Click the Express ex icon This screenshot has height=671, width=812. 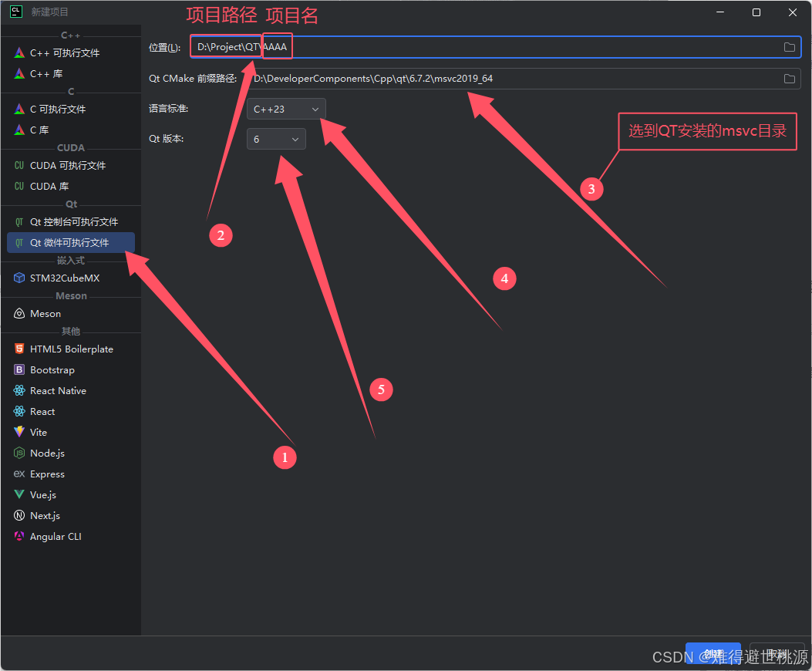19,474
